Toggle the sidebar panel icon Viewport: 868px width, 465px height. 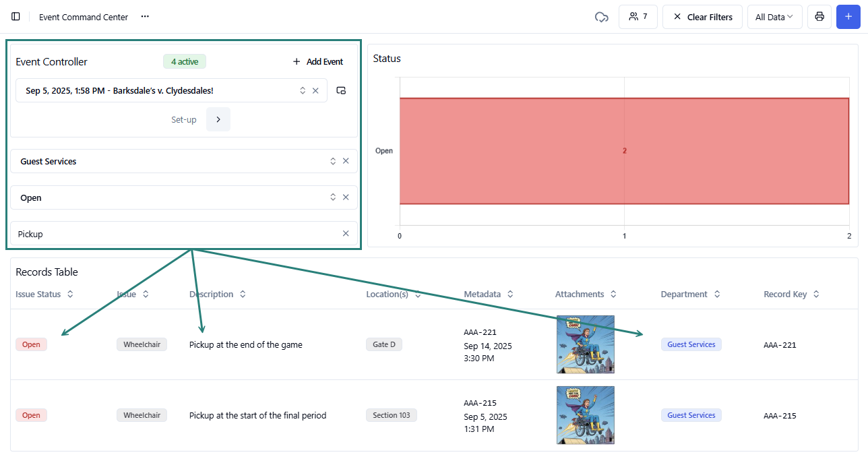pos(16,17)
